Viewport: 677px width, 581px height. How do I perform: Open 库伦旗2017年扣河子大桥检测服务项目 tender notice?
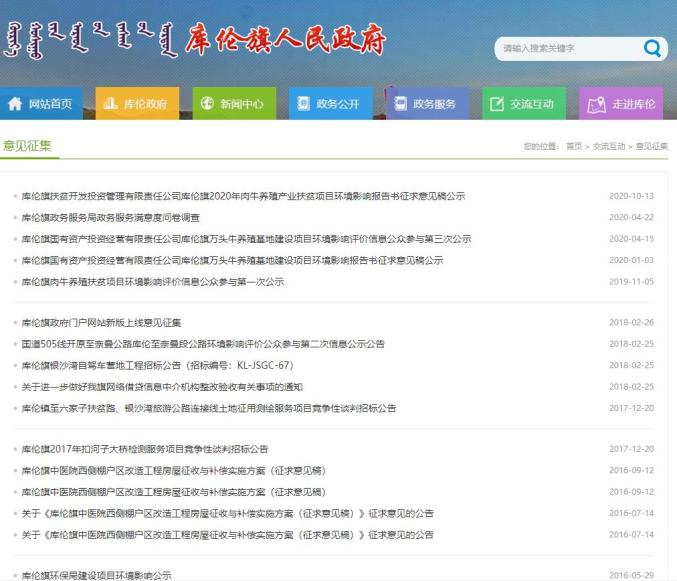click(x=144, y=449)
